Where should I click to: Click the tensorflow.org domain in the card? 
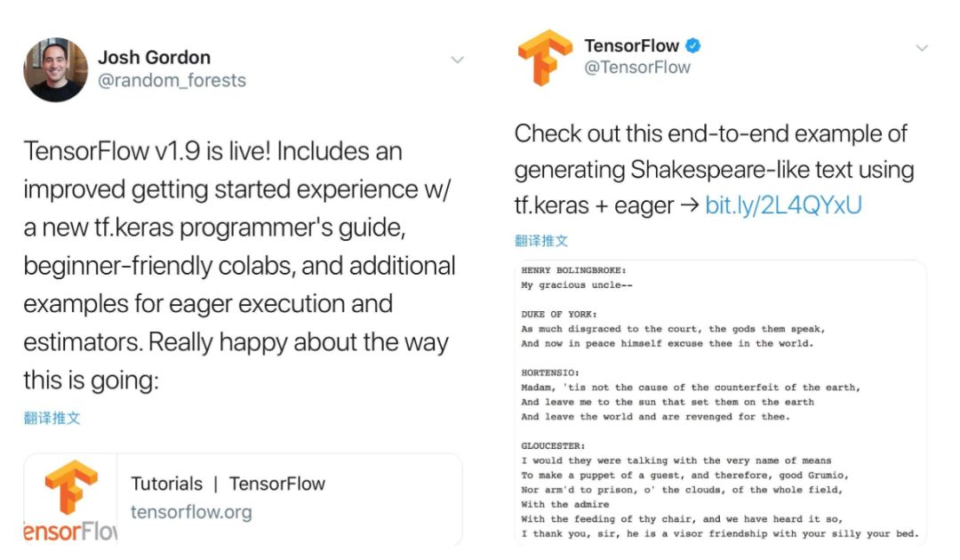click(x=191, y=513)
